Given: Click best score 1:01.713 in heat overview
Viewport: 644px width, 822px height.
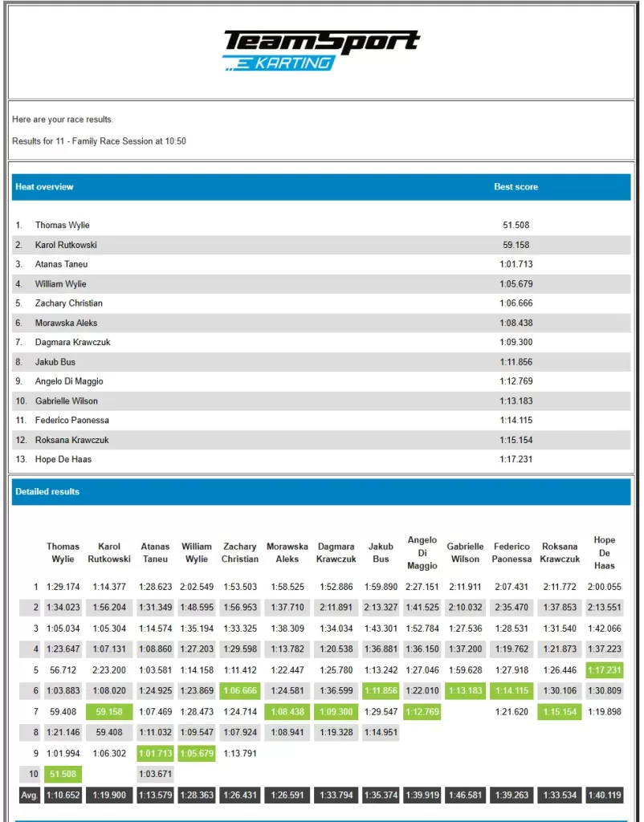Looking at the screenshot, I should click(516, 264).
